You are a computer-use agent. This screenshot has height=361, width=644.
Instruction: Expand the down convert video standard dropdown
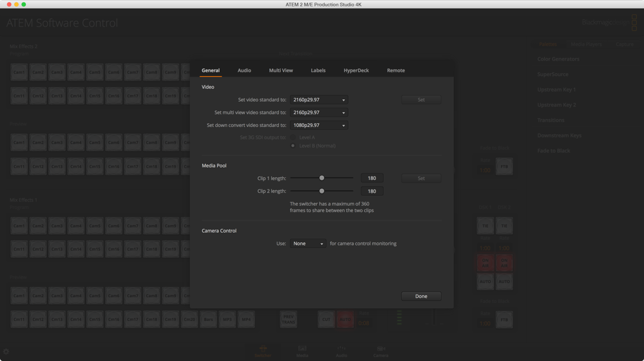(x=319, y=126)
